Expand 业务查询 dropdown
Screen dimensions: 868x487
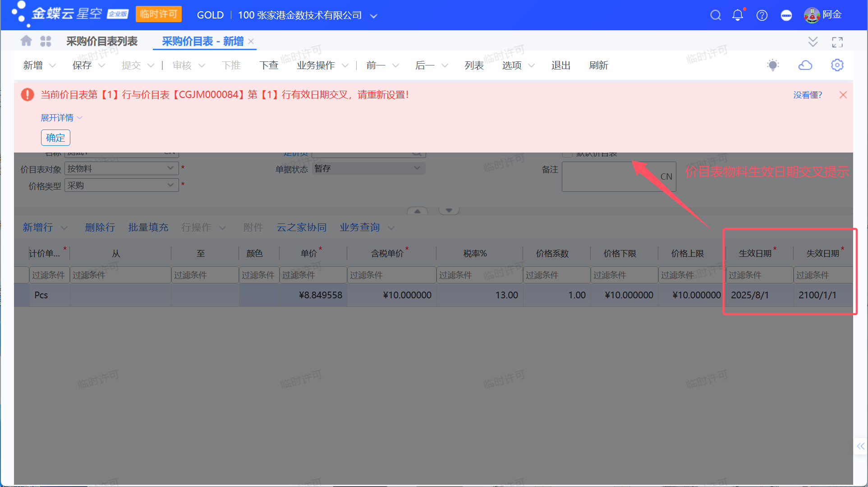(x=390, y=228)
